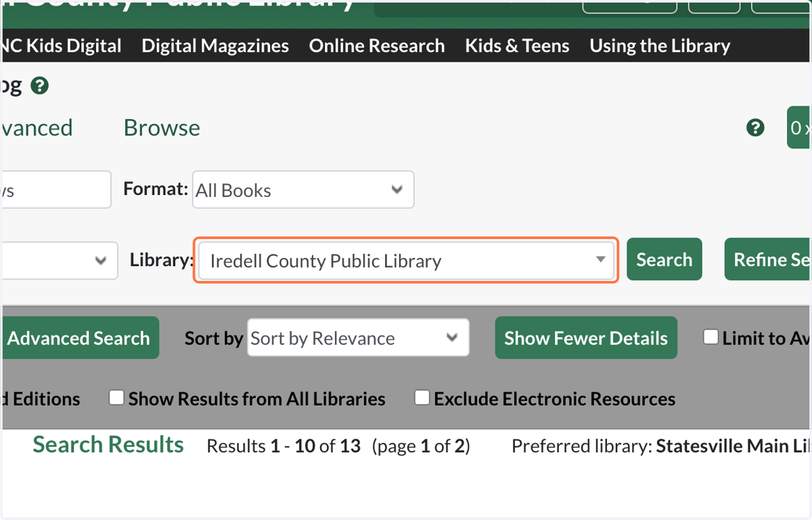The height and width of the screenshot is (520, 812).
Task: Open the Kids & Teens menu
Action: (518, 46)
